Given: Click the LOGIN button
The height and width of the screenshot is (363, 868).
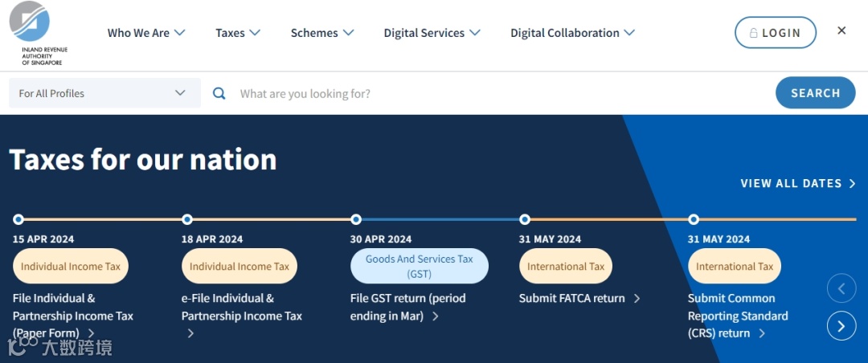Looking at the screenshot, I should coord(775,33).
